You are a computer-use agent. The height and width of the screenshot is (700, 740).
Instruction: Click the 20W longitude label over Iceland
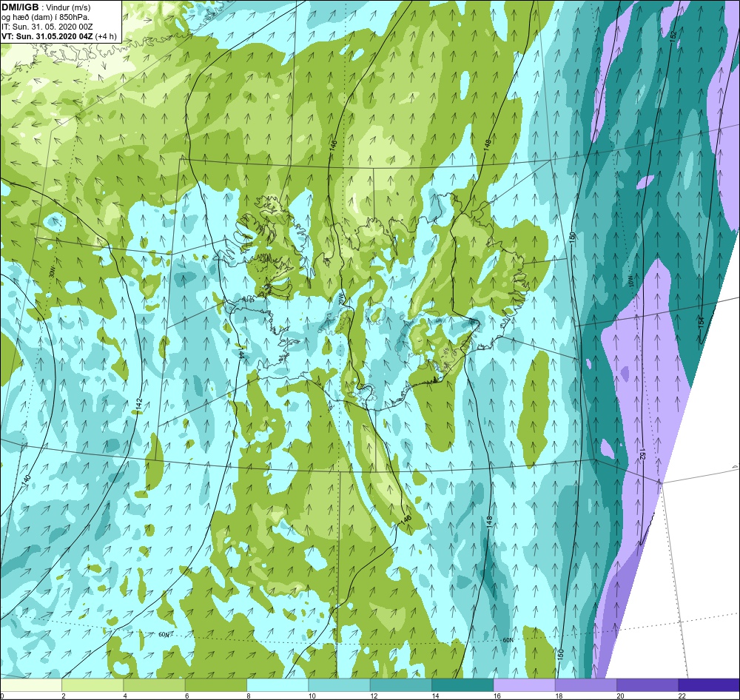(x=342, y=299)
